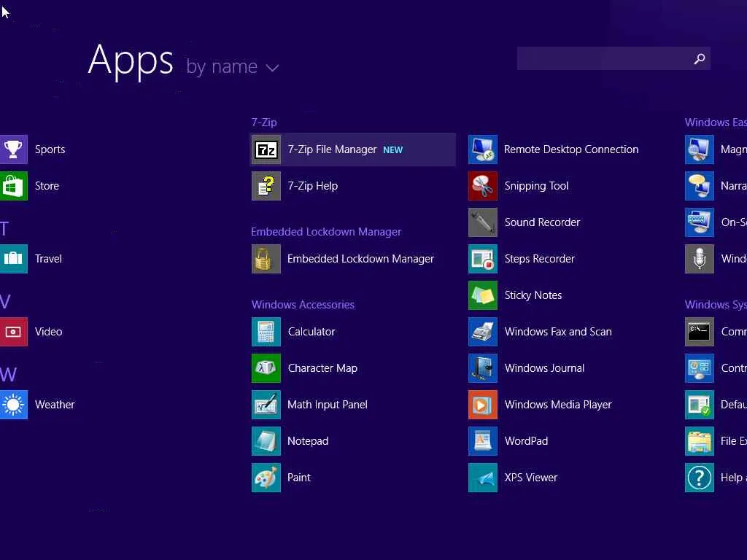The image size is (747, 560).
Task: Open Sound Recorder microphone icon
Action: [483, 222]
